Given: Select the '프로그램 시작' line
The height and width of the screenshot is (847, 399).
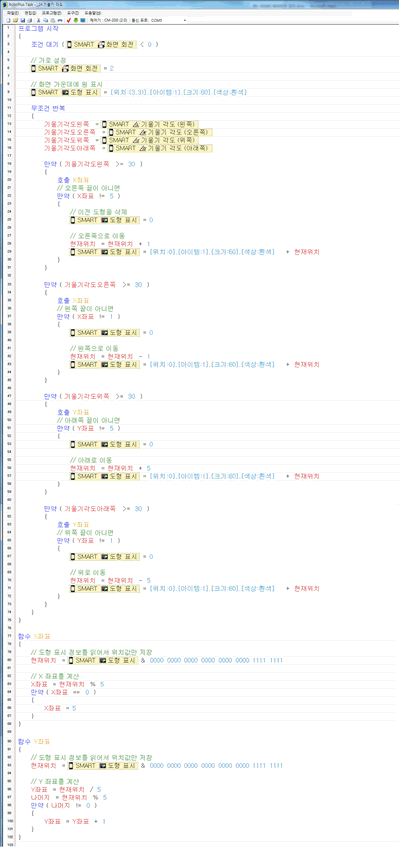Looking at the screenshot, I should tap(38, 28).
